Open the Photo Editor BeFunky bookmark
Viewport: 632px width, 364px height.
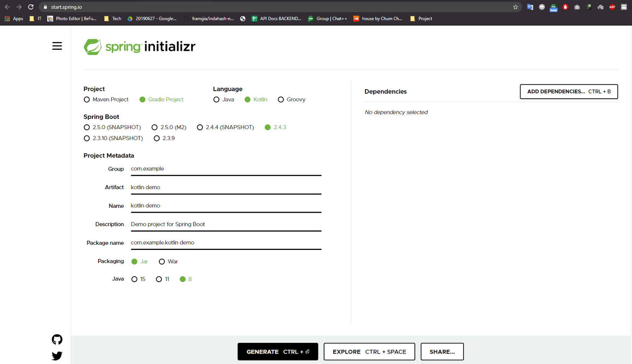click(72, 18)
